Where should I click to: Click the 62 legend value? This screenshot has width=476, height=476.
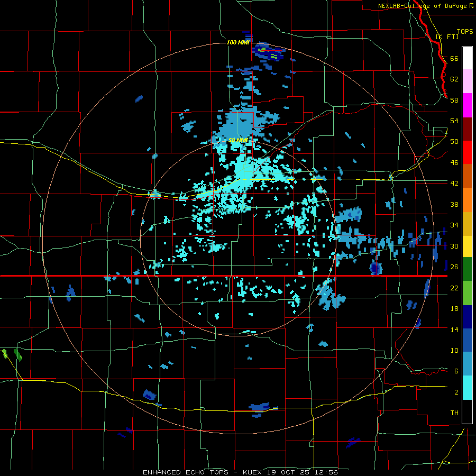454,79
